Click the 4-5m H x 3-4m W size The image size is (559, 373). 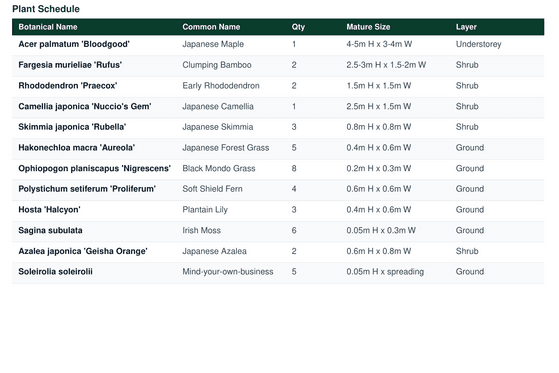tap(379, 44)
